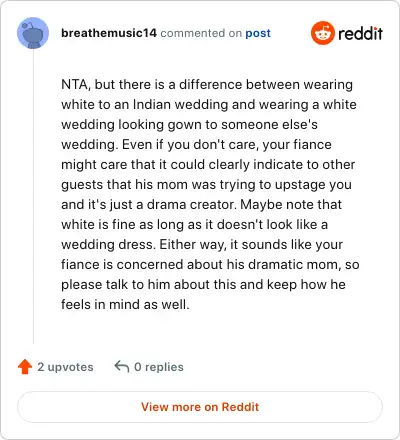
Task: Click the words "drama creator" in comment
Action: click(x=191, y=204)
